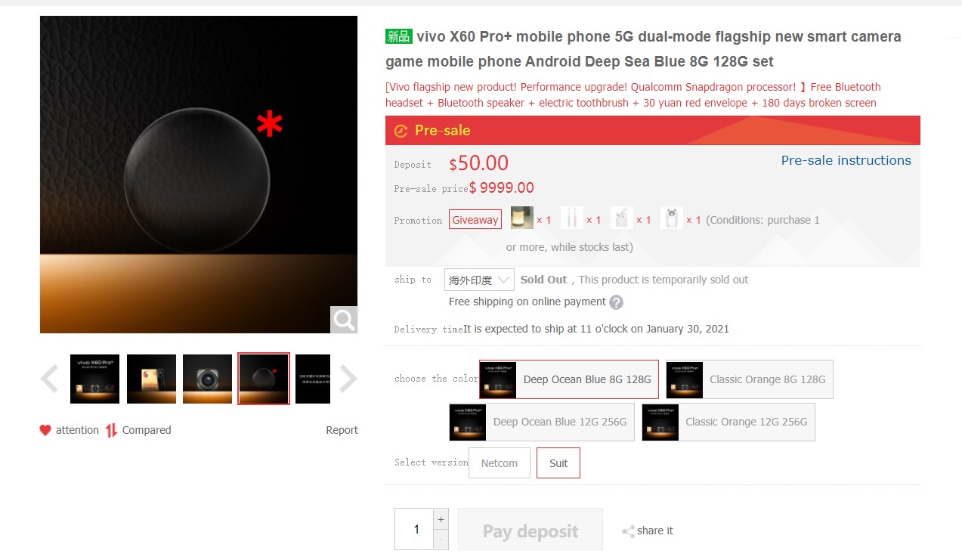This screenshot has width=962, height=560.
Task: Select the Netcom version
Action: [500, 463]
